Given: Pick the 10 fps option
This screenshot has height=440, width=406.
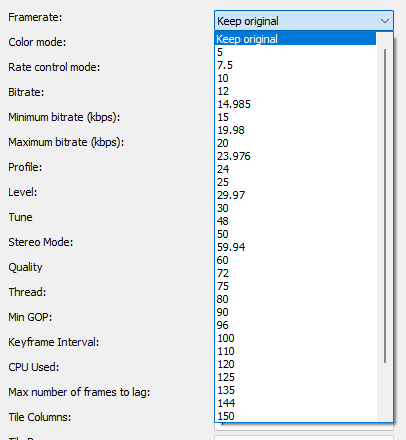Looking at the screenshot, I should [x=295, y=78].
